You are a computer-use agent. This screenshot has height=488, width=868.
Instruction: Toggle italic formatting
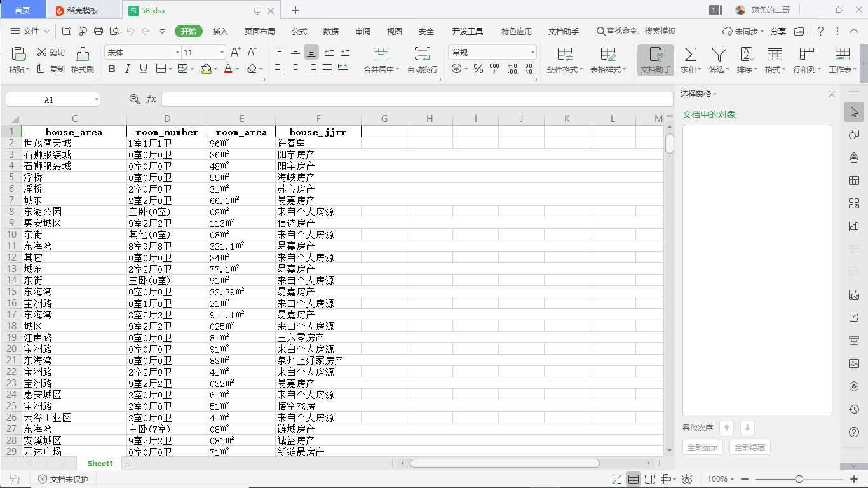[x=127, y=69]
